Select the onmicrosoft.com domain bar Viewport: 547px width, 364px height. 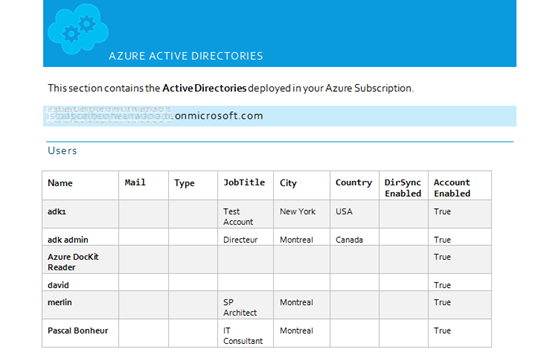pos(279,116)
